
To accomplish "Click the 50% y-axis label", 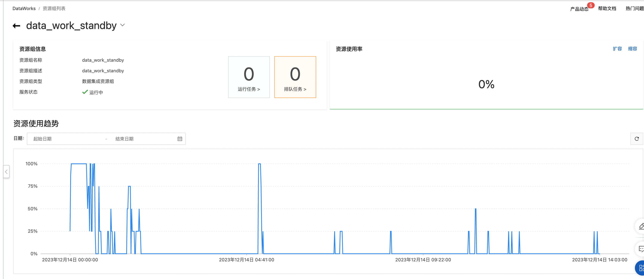I will 32,209.
